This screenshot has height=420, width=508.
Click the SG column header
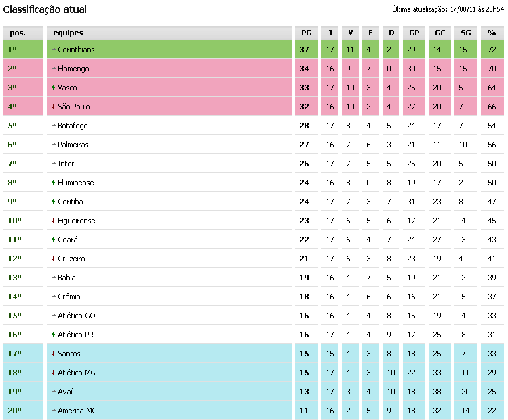[x=465, y=33]
